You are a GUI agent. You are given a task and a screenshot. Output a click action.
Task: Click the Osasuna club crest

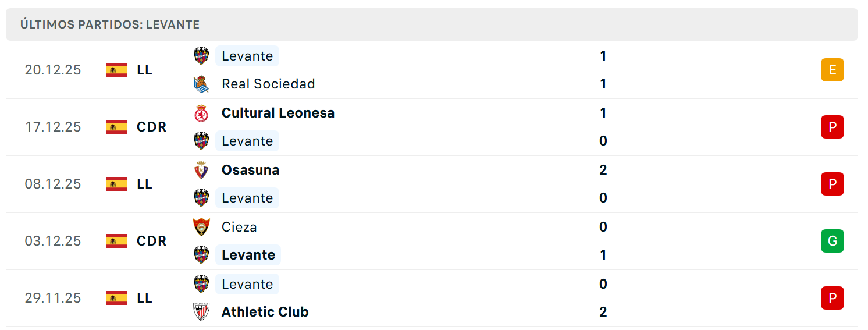pyautogui.click(x=201, y=170)
